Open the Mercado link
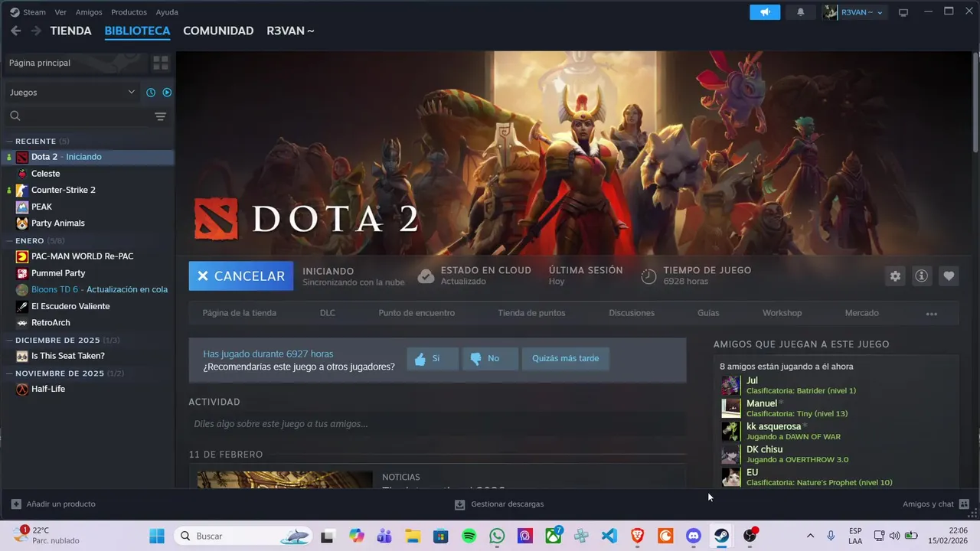Image resolution: width=980 pixels, height=551 pixels. point(861,313)
